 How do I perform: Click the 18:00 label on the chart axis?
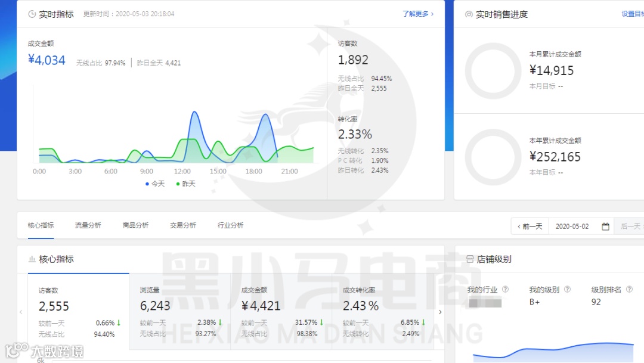click(x=253, y=171)
